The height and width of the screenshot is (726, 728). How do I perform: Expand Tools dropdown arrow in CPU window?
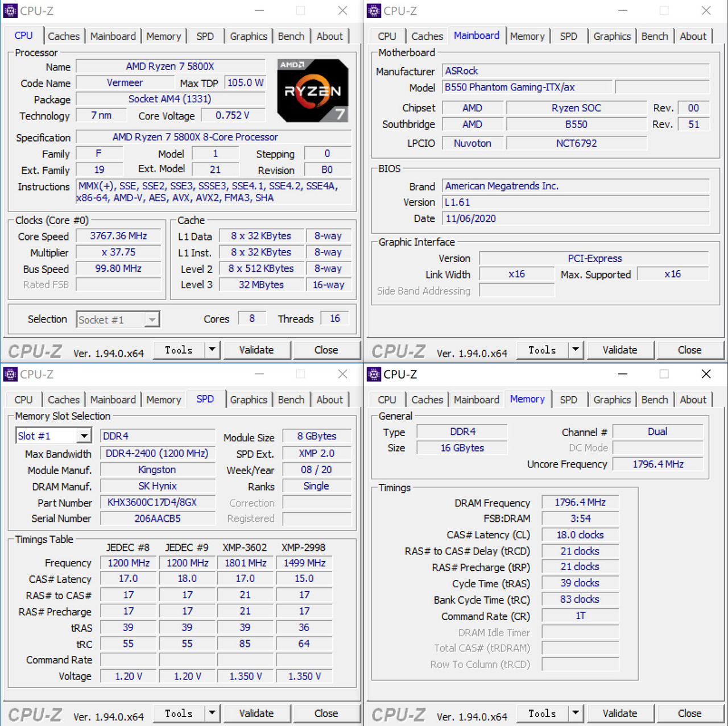(x=212, y=350)
